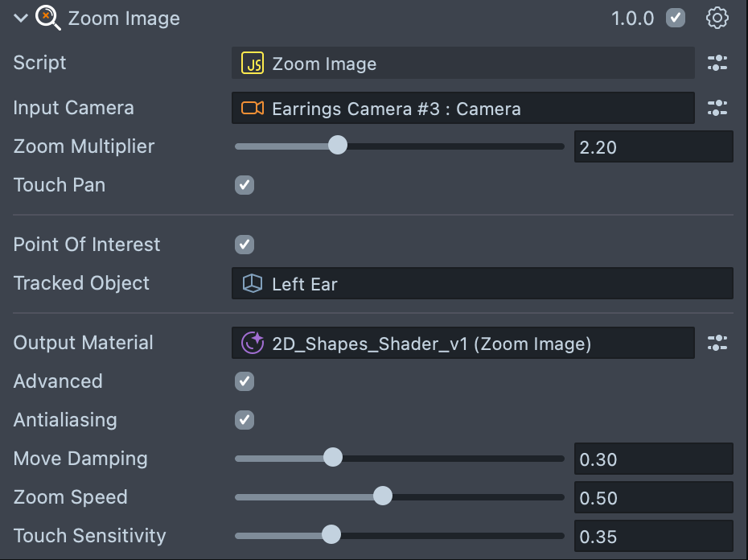Click the orange camera icon in Input Camera

(253, 109)
